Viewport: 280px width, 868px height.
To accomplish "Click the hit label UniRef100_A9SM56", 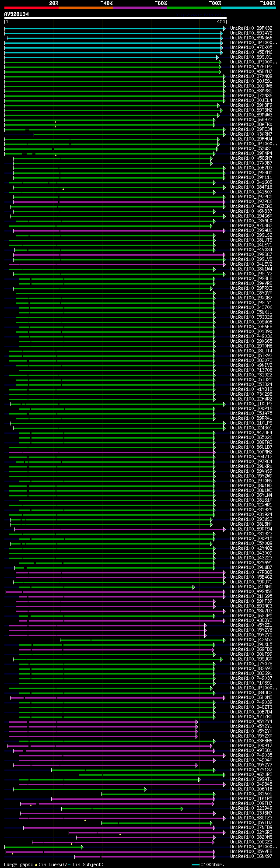I will coord(251,591).
